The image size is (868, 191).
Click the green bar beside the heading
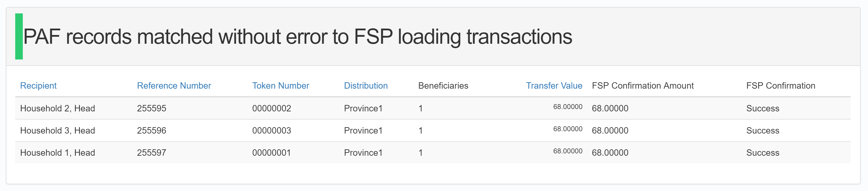click(19, 36)
